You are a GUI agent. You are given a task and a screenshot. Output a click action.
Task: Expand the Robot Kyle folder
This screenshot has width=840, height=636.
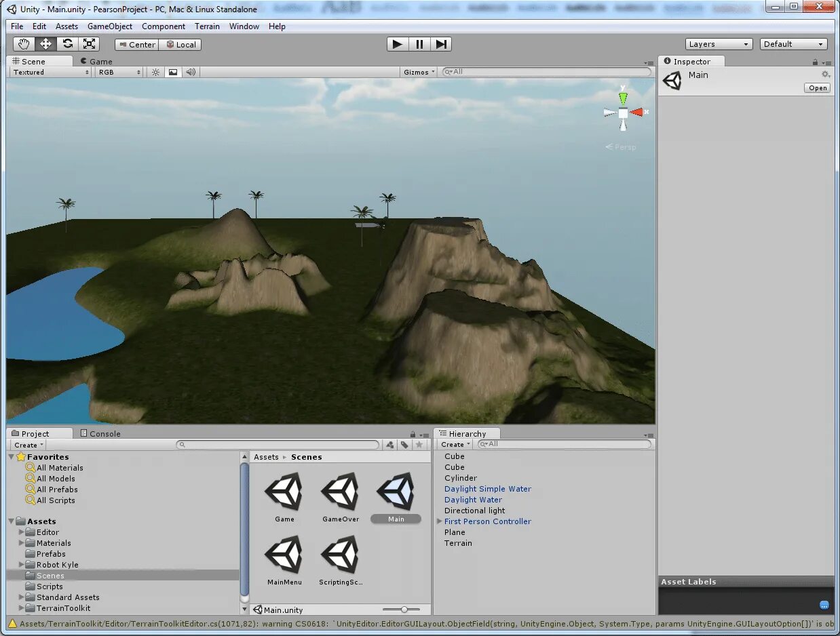(x=21, y=565)
